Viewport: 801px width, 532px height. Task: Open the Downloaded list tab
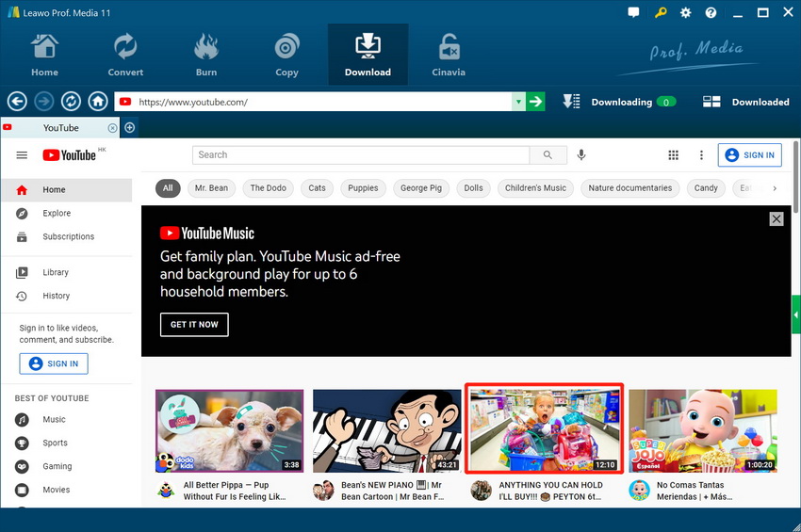coord(746,102)
